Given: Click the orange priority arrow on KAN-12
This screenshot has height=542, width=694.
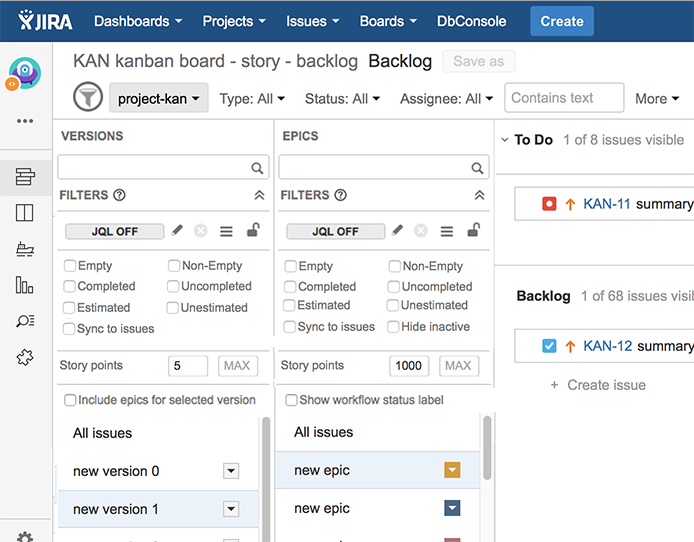Looking at the screenshot, I should 570,346.
